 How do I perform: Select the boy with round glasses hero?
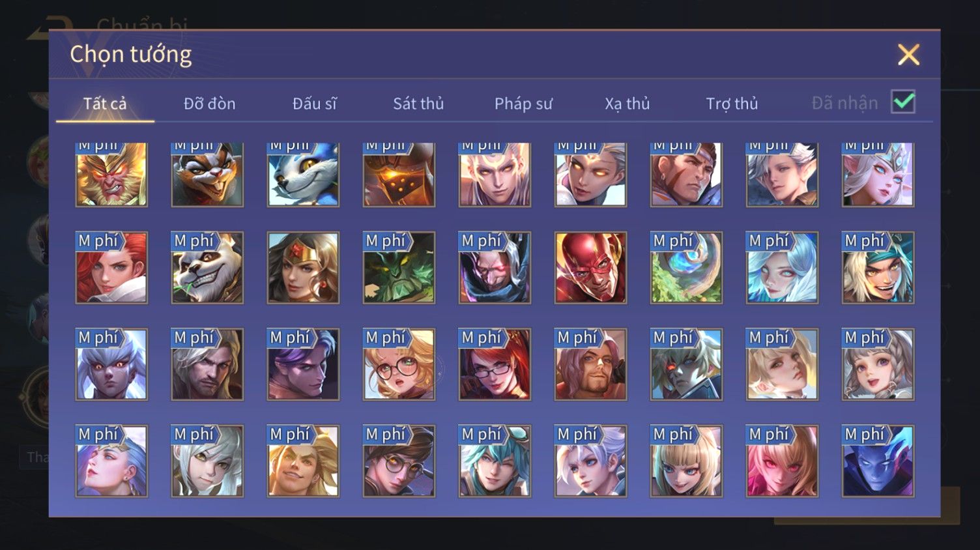[399, 461]
